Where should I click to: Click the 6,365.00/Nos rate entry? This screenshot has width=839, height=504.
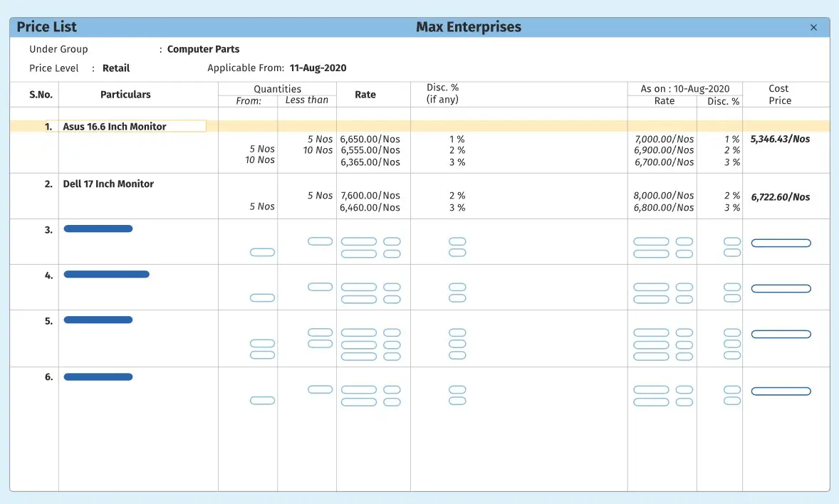coord(370,162)
